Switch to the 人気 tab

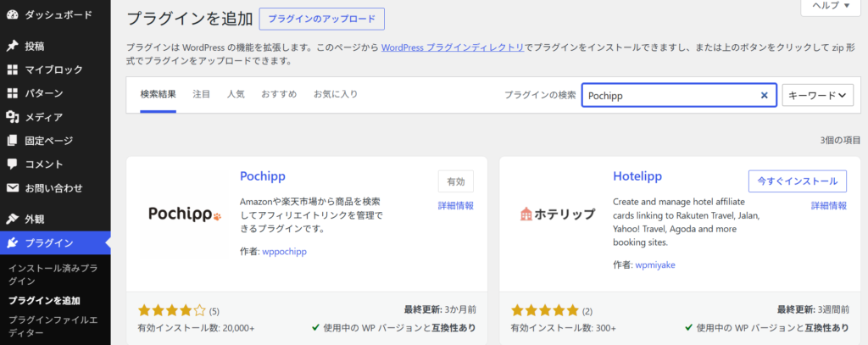(236, 94)
